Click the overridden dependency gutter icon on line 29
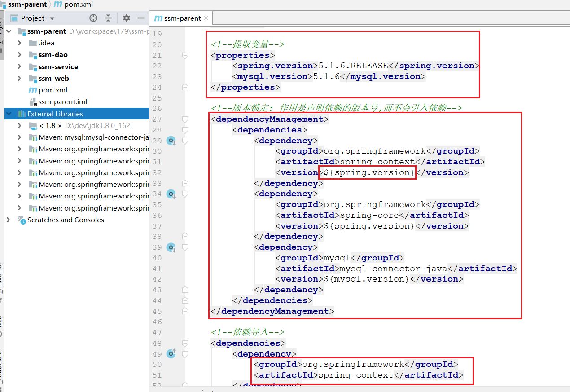The height and width of the screenshot is (392, 570). 171,141
